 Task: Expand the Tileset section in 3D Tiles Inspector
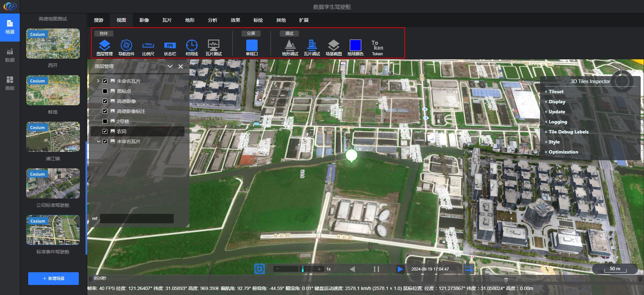(556, 92)
